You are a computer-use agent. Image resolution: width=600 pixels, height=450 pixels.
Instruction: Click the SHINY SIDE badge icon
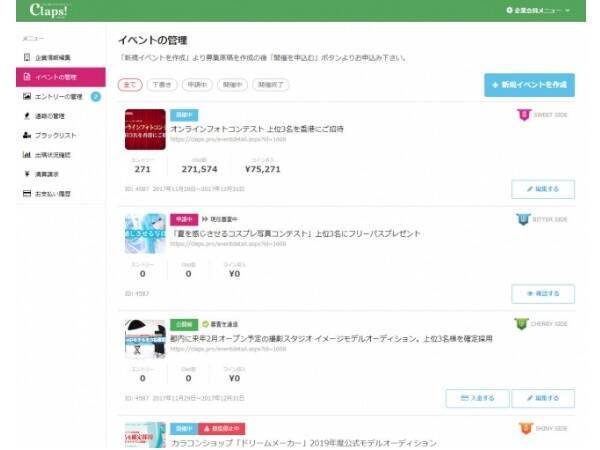526,428
